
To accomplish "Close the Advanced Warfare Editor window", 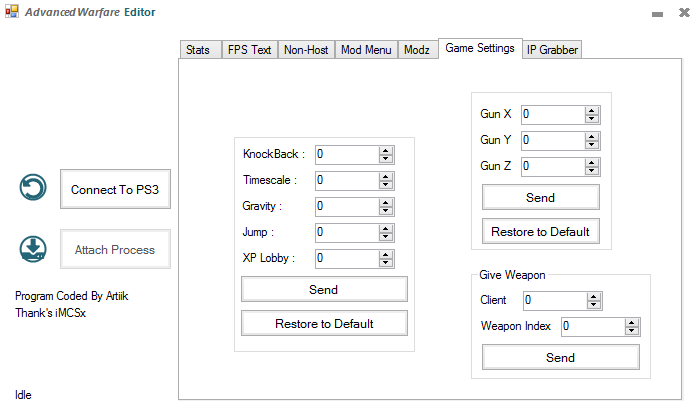I will [x=684, y=12].
